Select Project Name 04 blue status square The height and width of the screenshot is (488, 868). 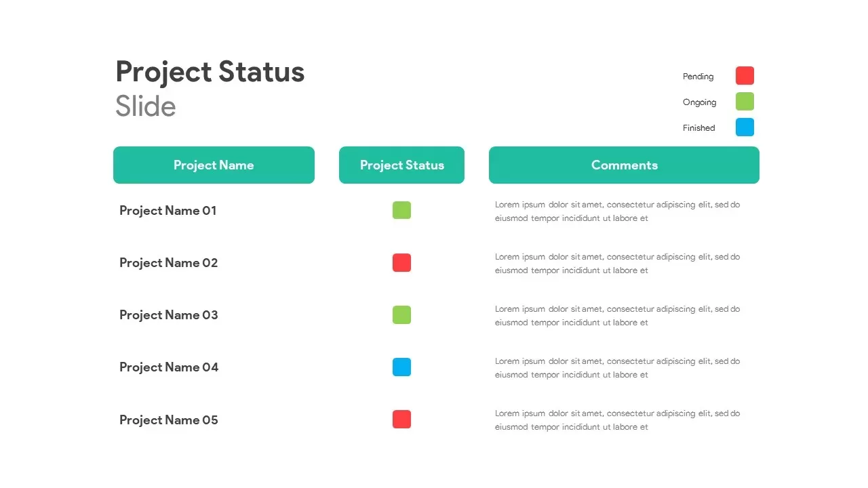tap(401, 367)
